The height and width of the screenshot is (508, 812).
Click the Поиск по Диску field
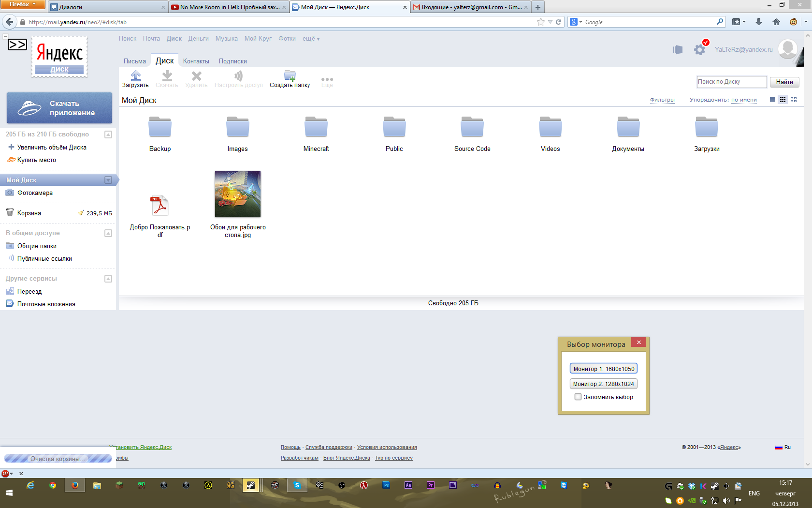point(731,82)
